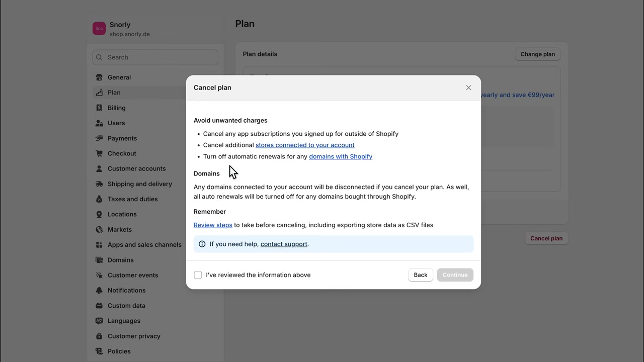Click the Policies document icon

coord(99,351)
